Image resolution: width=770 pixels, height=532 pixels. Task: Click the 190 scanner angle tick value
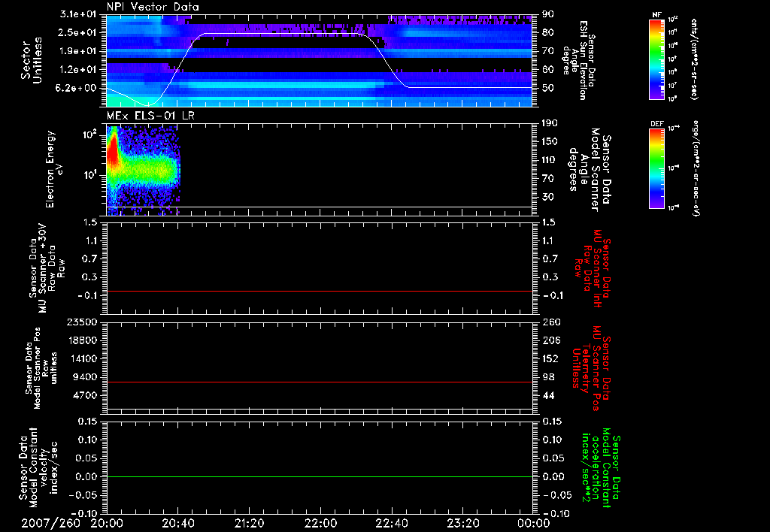[550, 123]
